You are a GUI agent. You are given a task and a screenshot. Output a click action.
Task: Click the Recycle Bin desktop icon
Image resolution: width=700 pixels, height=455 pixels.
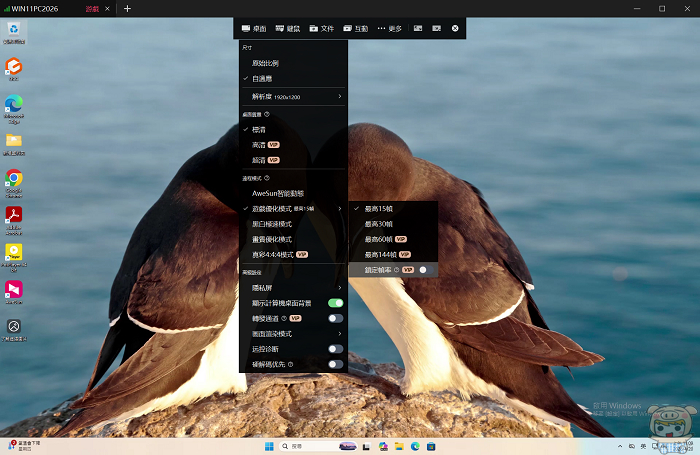tap(14, 30)
